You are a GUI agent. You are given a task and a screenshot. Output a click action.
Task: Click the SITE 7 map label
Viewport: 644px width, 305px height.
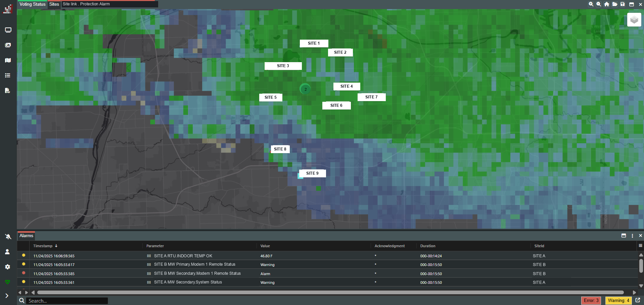pyautogui.click(x=371, y=97)
